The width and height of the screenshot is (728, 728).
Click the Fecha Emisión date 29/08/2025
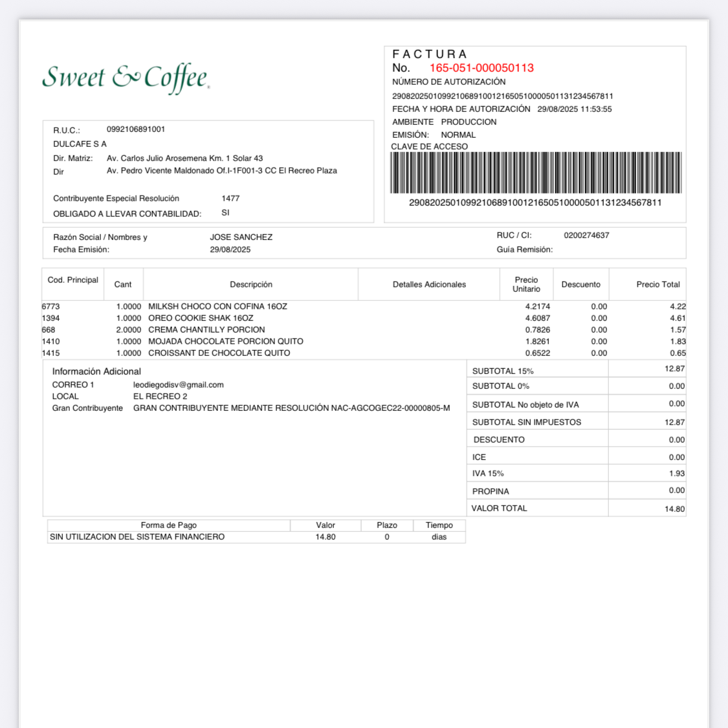[x=230, y=249]
